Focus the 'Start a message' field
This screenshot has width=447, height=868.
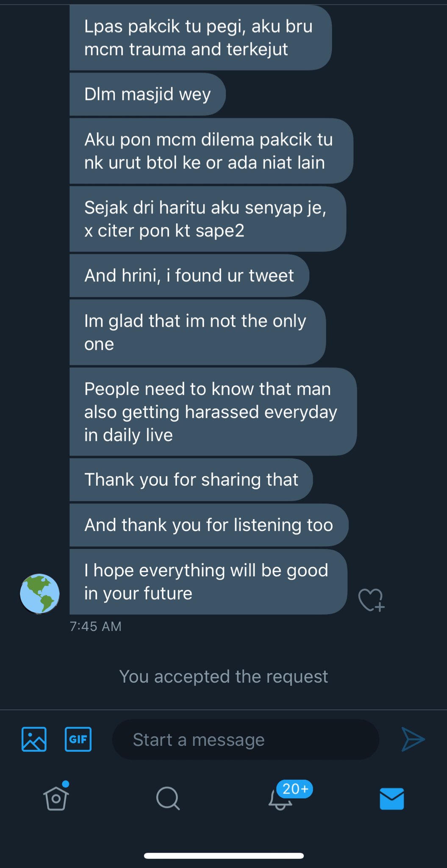(x=246, y=740)
